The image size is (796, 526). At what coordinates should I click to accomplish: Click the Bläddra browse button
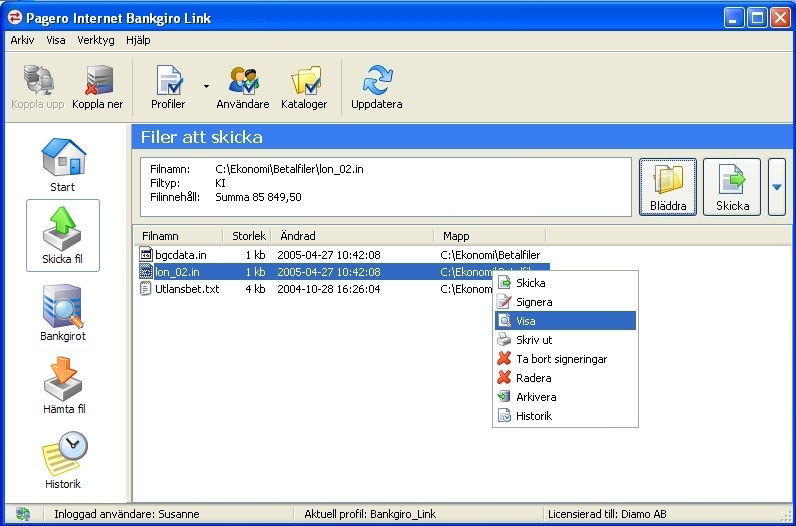[x=668, y=186]
